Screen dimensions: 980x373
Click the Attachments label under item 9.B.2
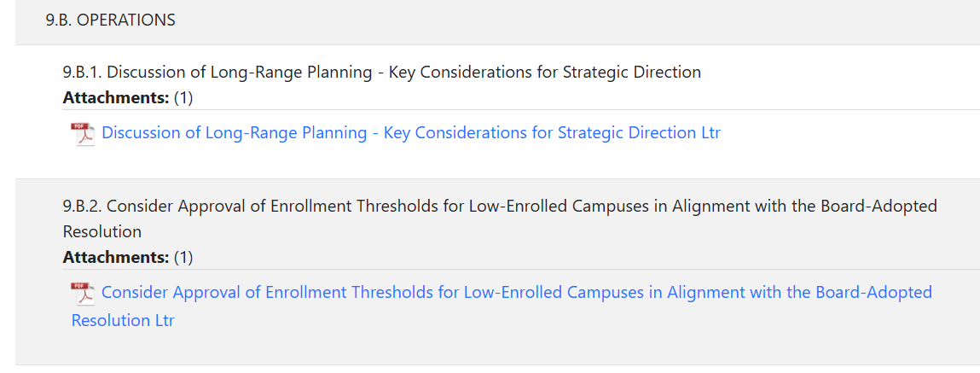[116, 257]
